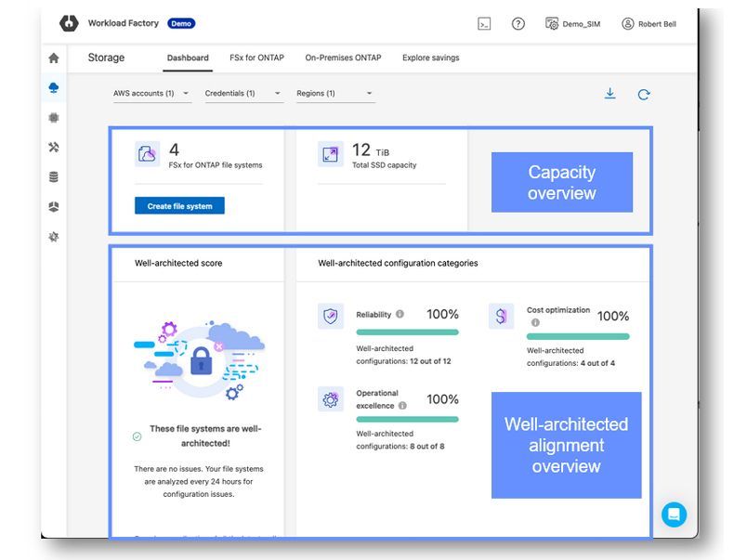Viewport: 747px width, 560px height.
Task: Open the gear spark sidebar icon
Action: [x=54, y=237]
